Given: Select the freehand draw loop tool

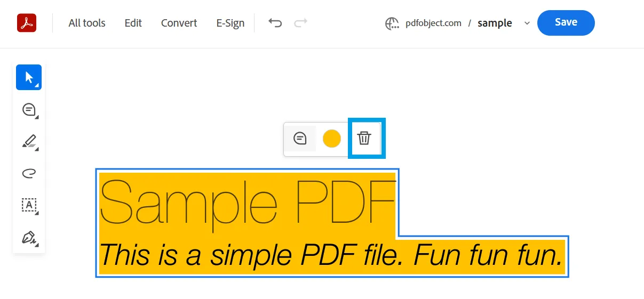Looking at the screenshot, I should coord(29,173).
